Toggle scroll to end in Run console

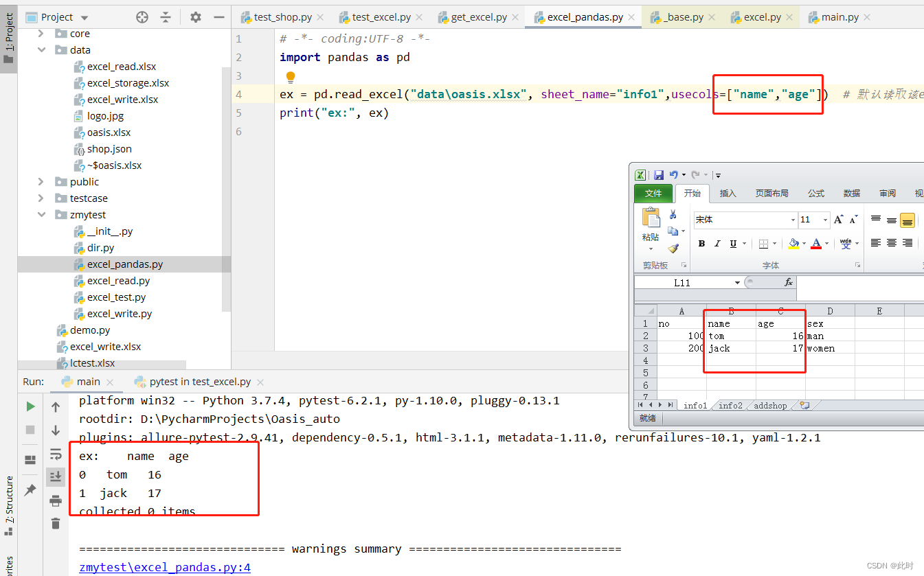point(56,476)
